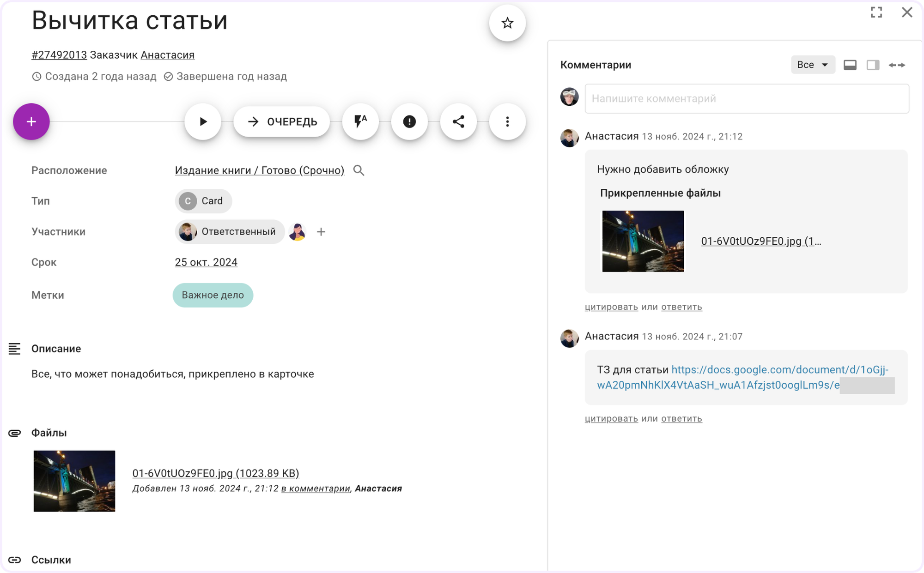Type in the comment input field
The image size is (924, 573).
click(747, 98)
